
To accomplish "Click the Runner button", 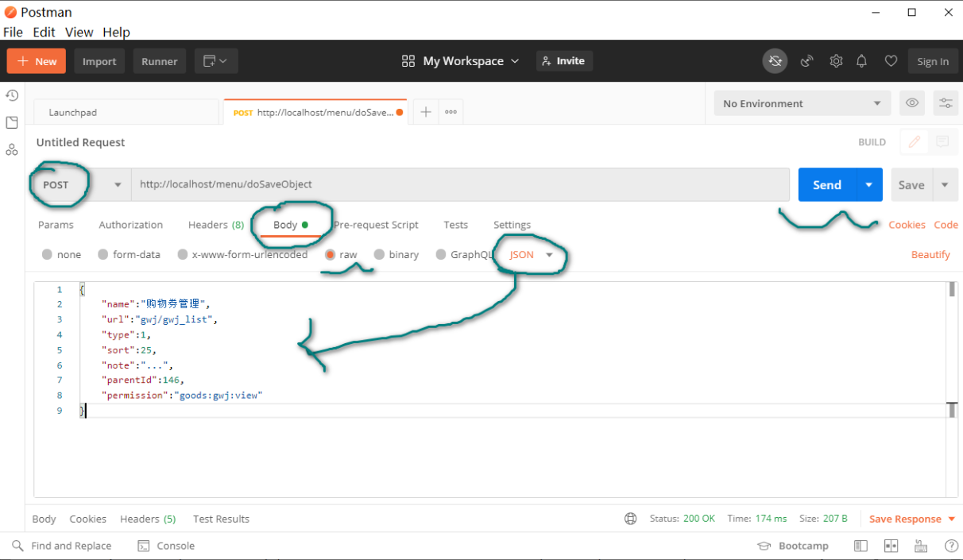I will (160, 61).
